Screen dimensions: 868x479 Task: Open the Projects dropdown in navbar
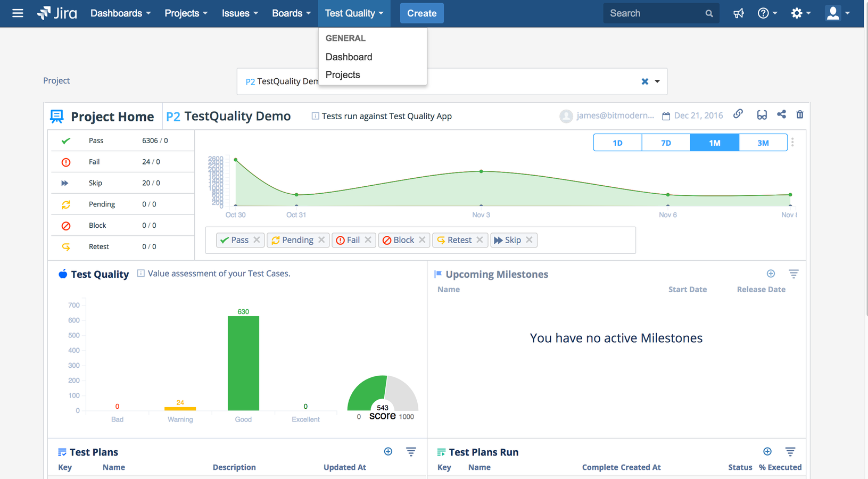tap(186, 13)
